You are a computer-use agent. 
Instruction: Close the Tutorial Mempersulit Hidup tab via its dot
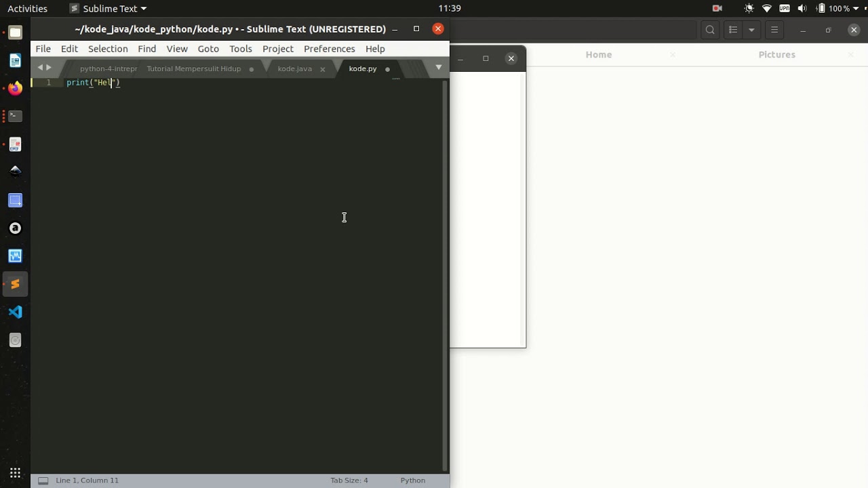click(252, 69)
